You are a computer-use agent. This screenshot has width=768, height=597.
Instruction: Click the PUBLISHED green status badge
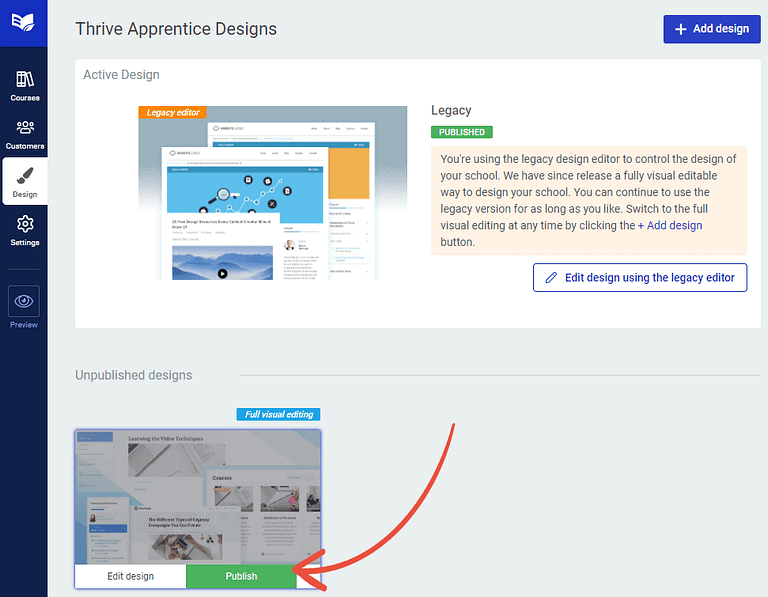(x=461, y=132)
